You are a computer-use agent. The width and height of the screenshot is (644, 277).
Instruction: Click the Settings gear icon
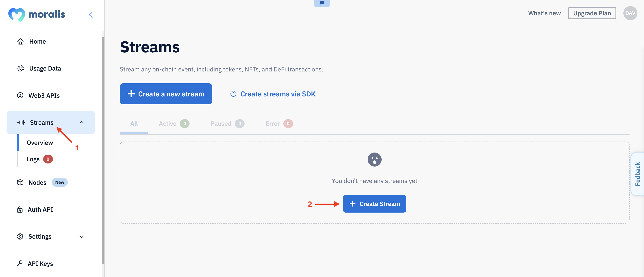[x=20, y=236]
